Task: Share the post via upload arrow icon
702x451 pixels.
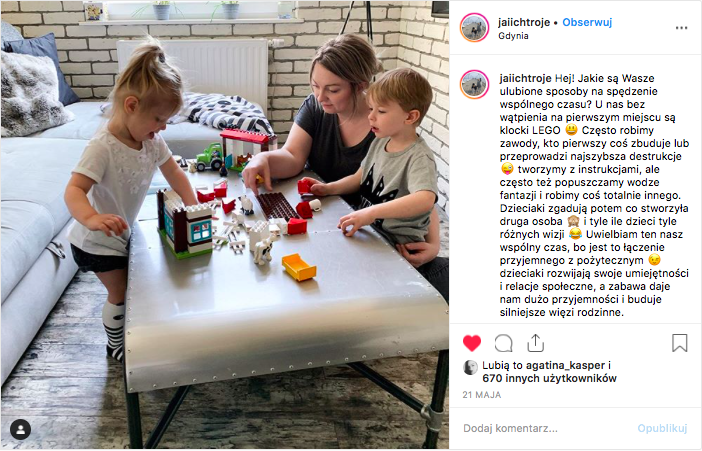Action: coord(535,343)
